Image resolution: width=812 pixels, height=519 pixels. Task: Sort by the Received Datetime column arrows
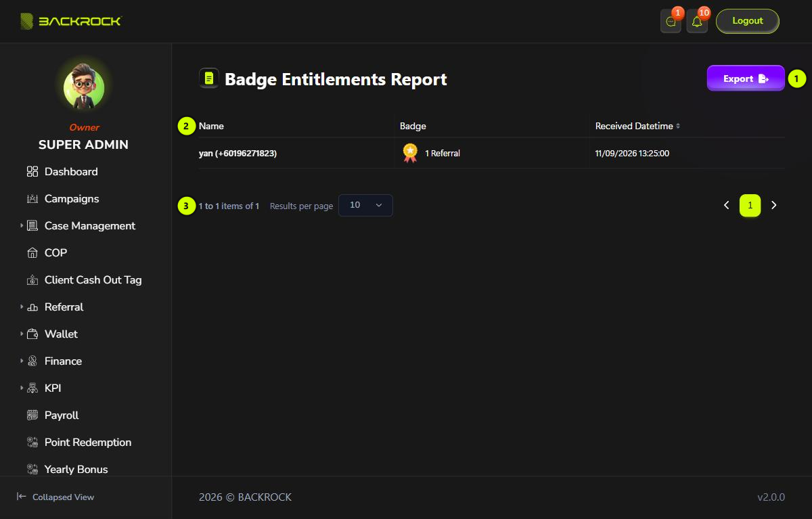pyautogui.click(x=678, y=126)
